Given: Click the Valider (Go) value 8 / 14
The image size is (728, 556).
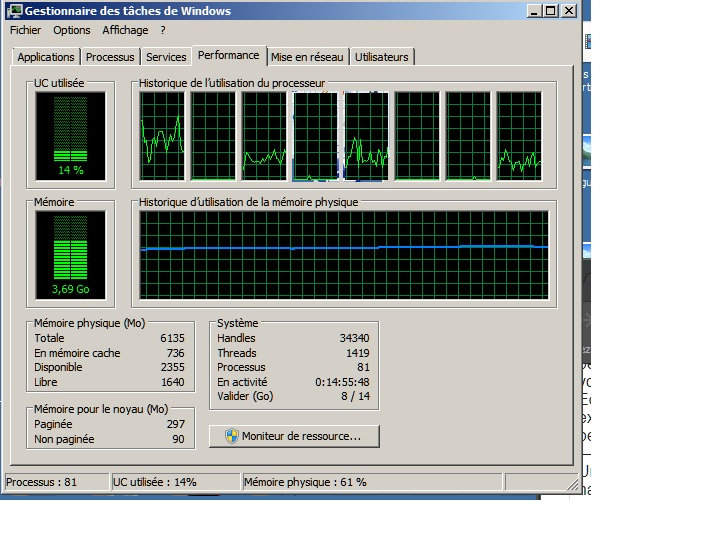Looking at the screenshot, I should point(356,396).
